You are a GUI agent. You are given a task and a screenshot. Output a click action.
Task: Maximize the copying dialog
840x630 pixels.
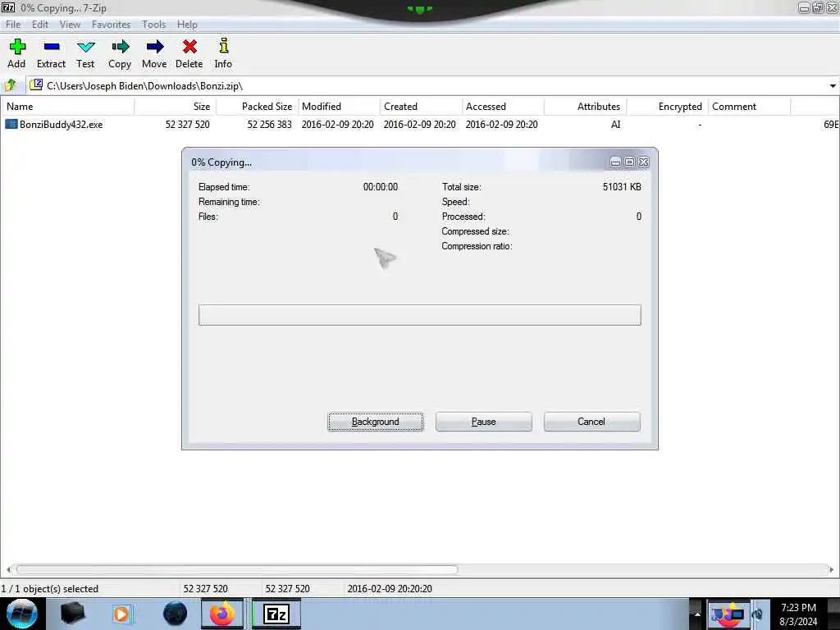[x=629, y=162]
